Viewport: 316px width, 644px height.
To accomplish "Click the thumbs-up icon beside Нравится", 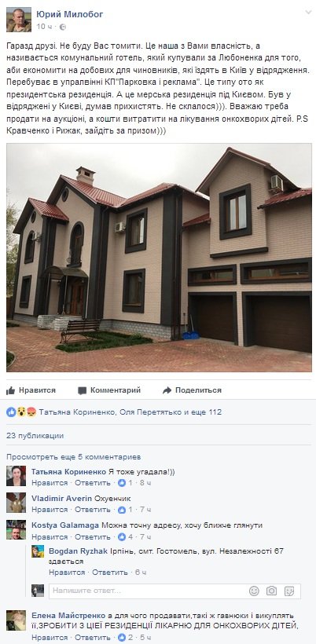I will [11, 390].
